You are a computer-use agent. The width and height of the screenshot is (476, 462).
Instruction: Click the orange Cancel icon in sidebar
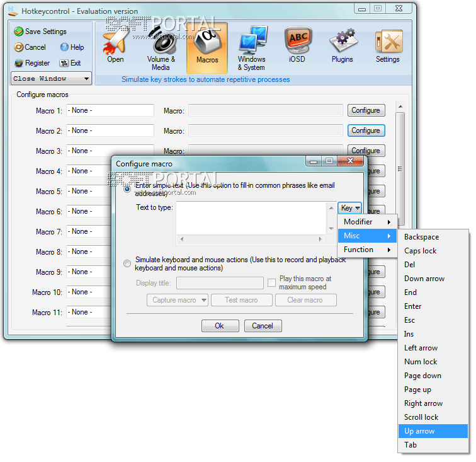(x=18, y=47)
